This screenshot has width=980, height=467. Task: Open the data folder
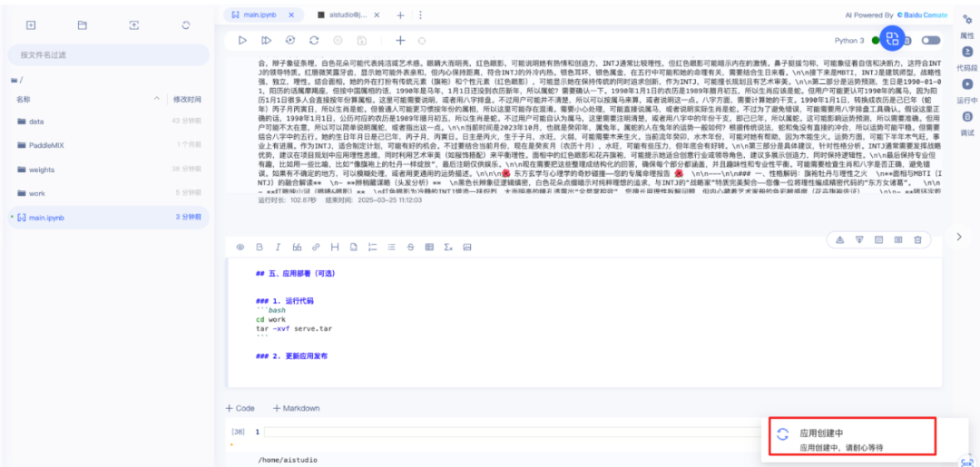tap(109, 122)
